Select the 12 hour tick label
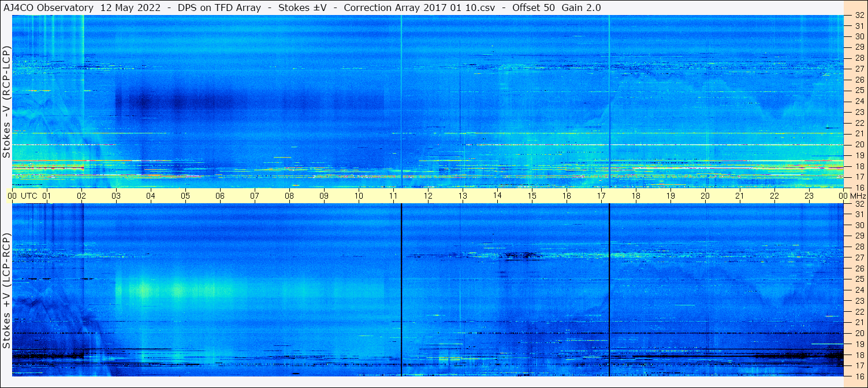 [428, 196]
